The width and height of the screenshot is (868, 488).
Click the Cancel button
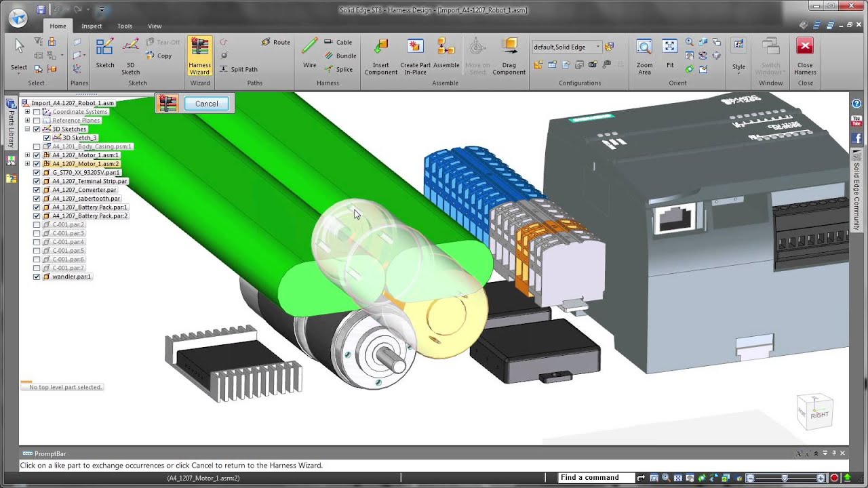(x=206, y=104)
